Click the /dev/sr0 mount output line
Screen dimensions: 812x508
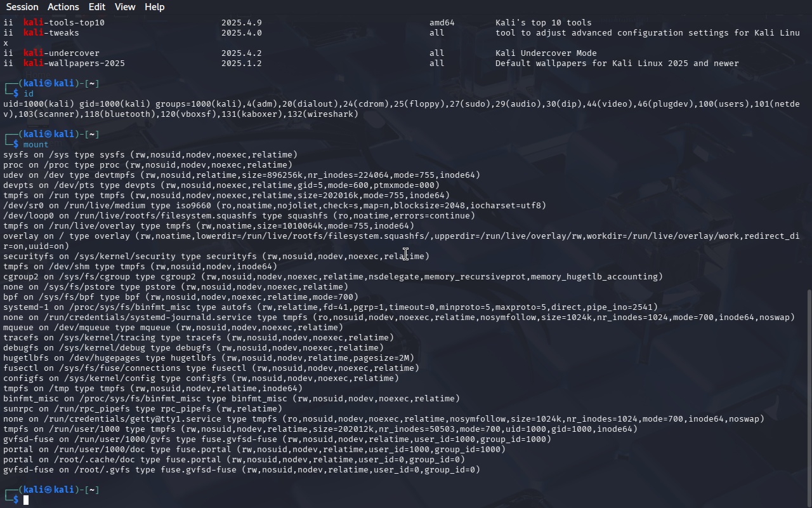[274, 206]
